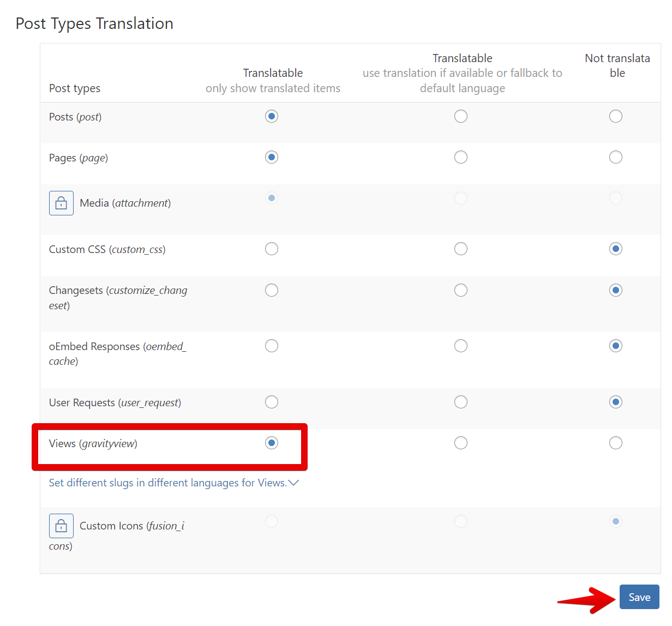Set User Requests to translatable only translated
The width and height of the screenshot is (672, 626).
(x=272, y=402)
